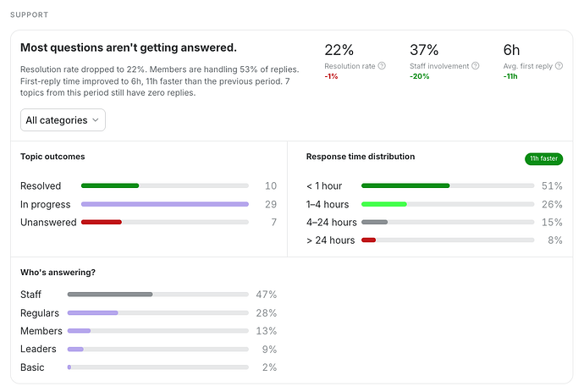Click the Basic 2% bar dot

pyautogui.click(x=69, y=367)
